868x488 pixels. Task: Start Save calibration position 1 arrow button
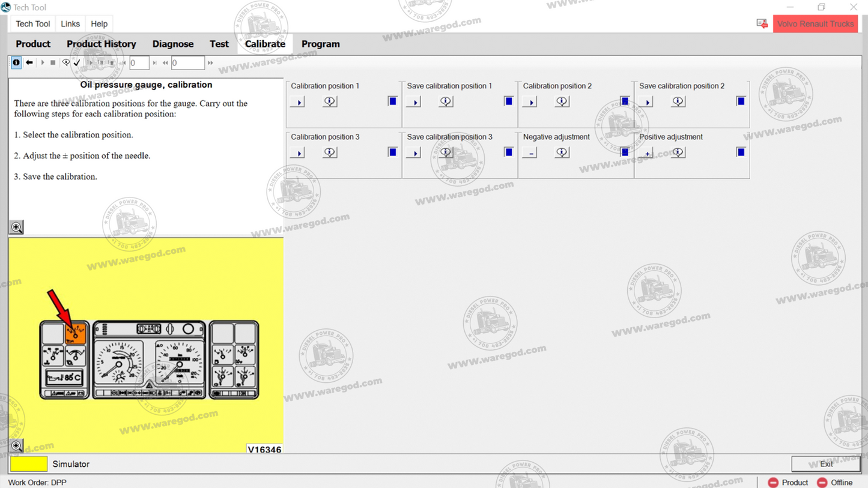click(x=414, y=102)
